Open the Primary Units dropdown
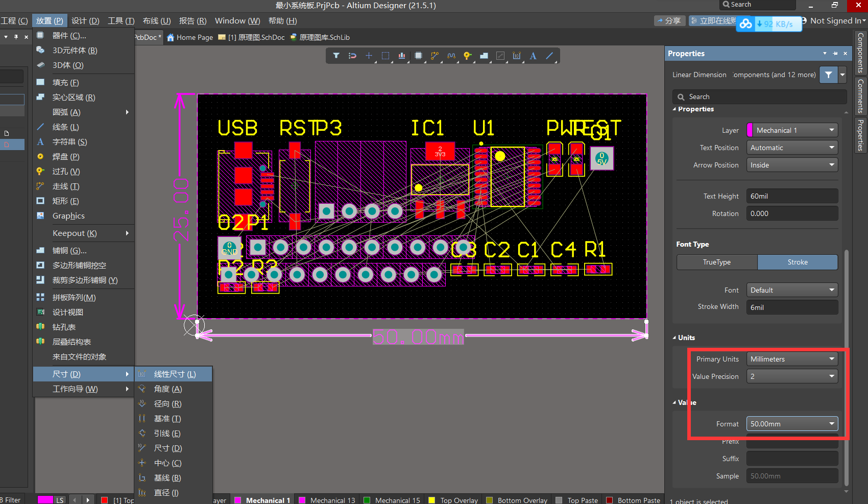868x504 pixels. (x=792, y=358)
